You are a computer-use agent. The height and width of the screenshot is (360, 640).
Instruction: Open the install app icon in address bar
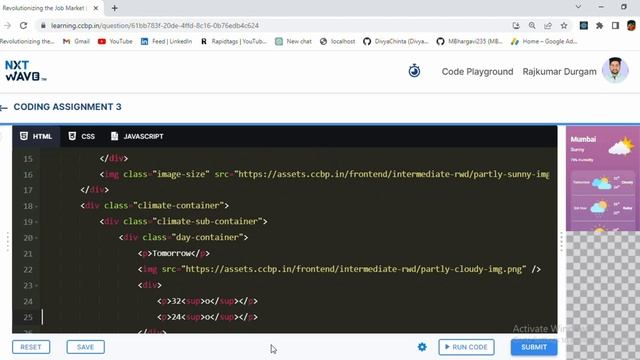[x=516, y=25]
